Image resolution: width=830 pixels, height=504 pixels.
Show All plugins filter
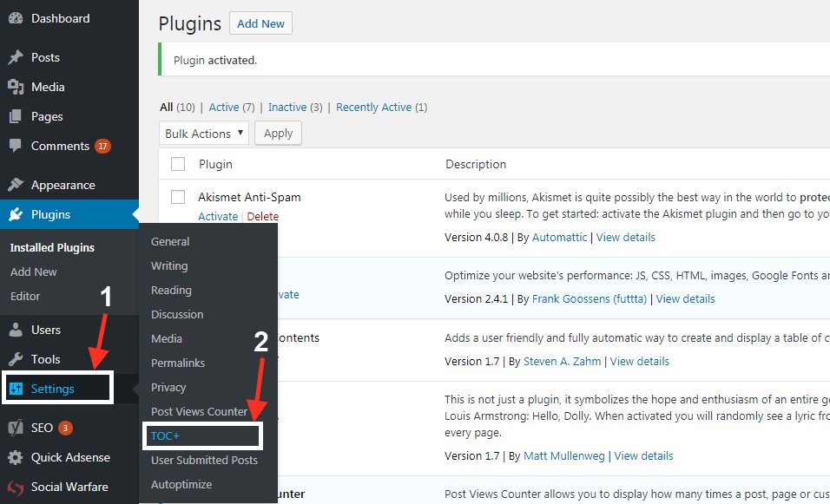tap(166, 108)
